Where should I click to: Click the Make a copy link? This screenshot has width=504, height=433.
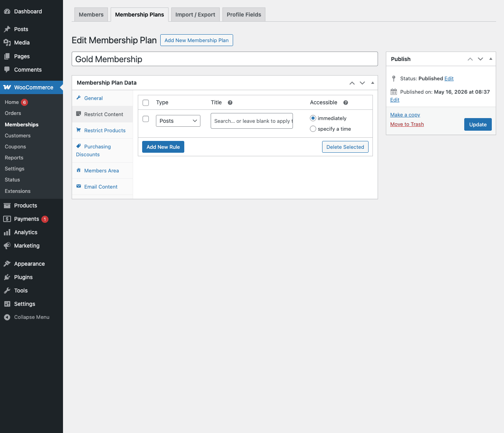pos(405,115)
